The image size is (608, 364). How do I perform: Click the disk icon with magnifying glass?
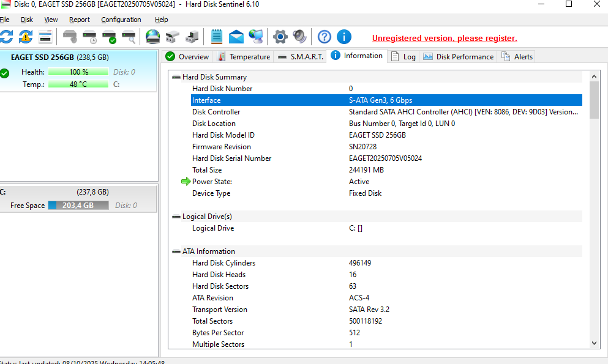click(129, 37)
